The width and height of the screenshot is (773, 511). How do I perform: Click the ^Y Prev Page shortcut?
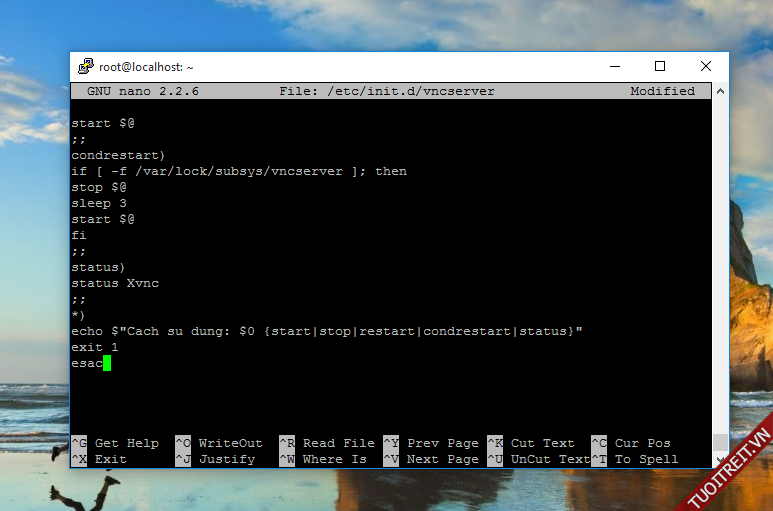click(430, 443)
